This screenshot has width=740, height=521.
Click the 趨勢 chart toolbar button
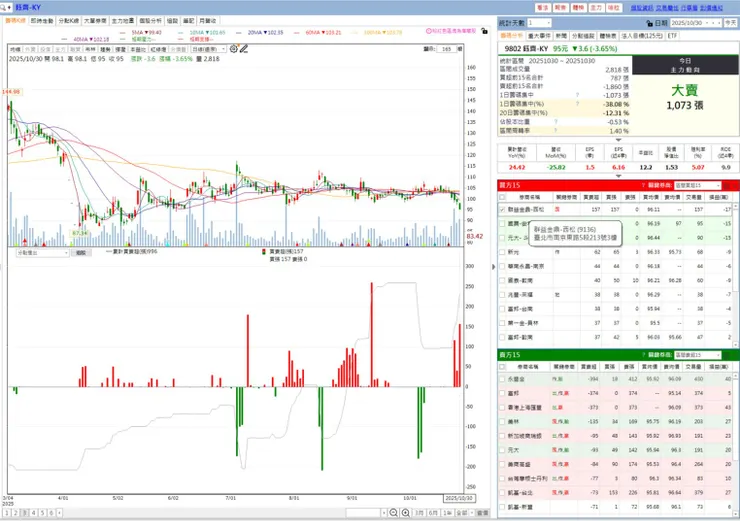(x=105, y=49)
